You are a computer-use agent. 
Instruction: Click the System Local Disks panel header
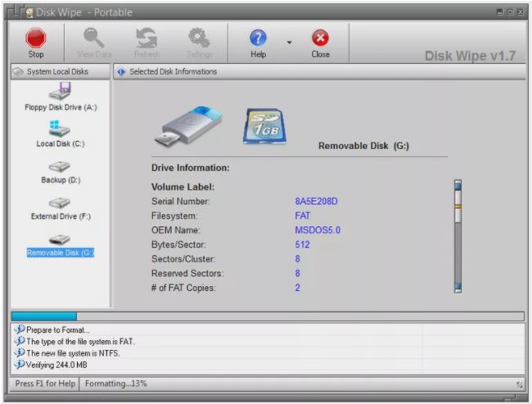(x=56, y=71)
